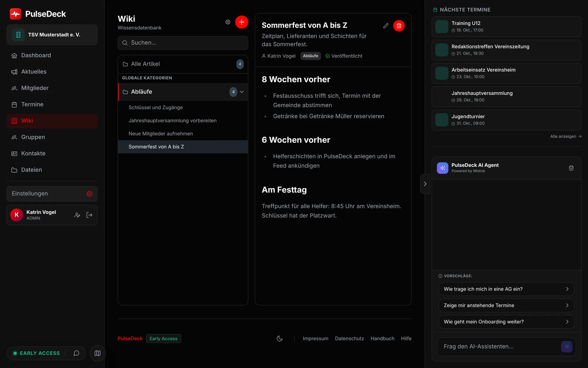Collapse the Abläufe category chevron
This screenshot has width=588, height=368.
tap(242, 92)
